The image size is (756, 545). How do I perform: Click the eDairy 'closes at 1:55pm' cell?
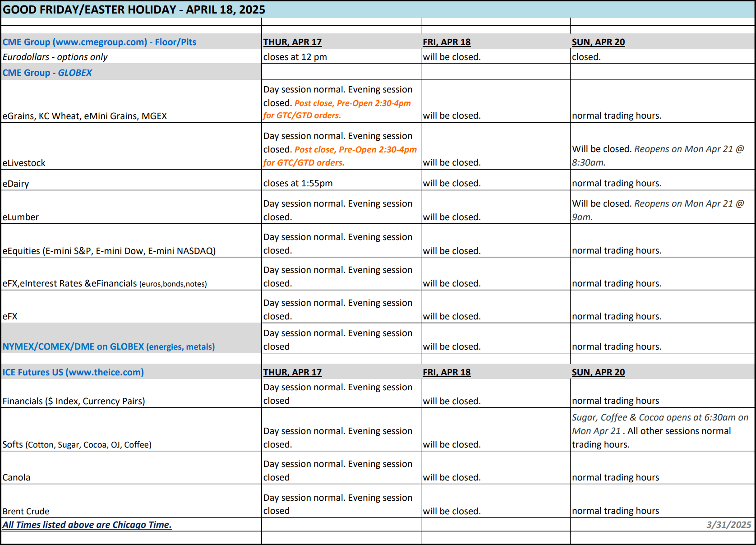tap(298, 183)
